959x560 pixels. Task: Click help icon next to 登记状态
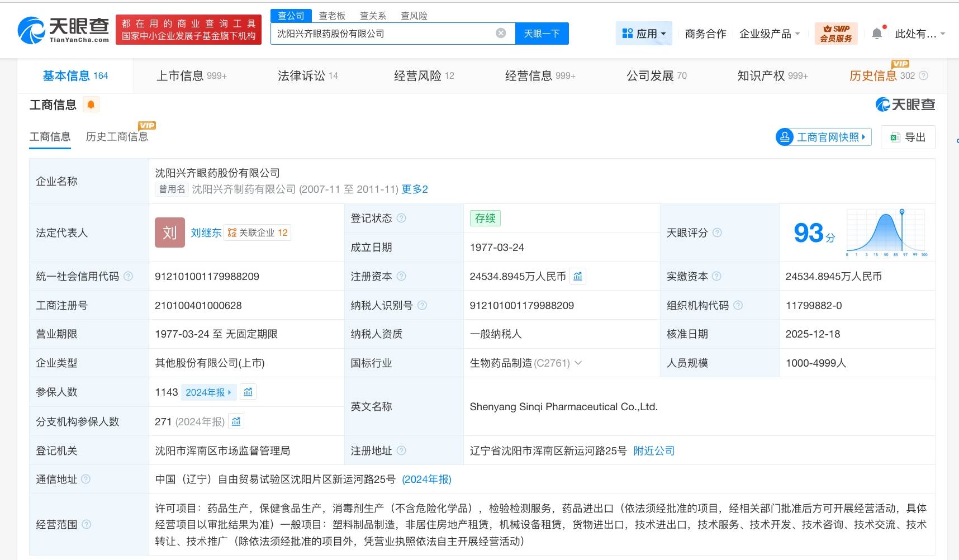[x=401, y=218]
